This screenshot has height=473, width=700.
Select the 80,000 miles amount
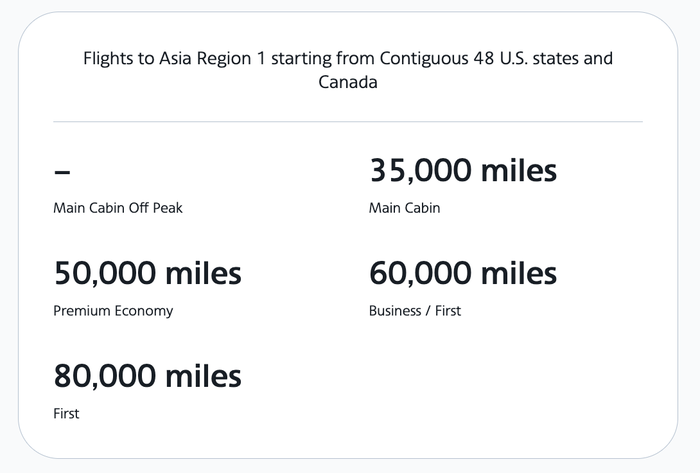(147, 376)
